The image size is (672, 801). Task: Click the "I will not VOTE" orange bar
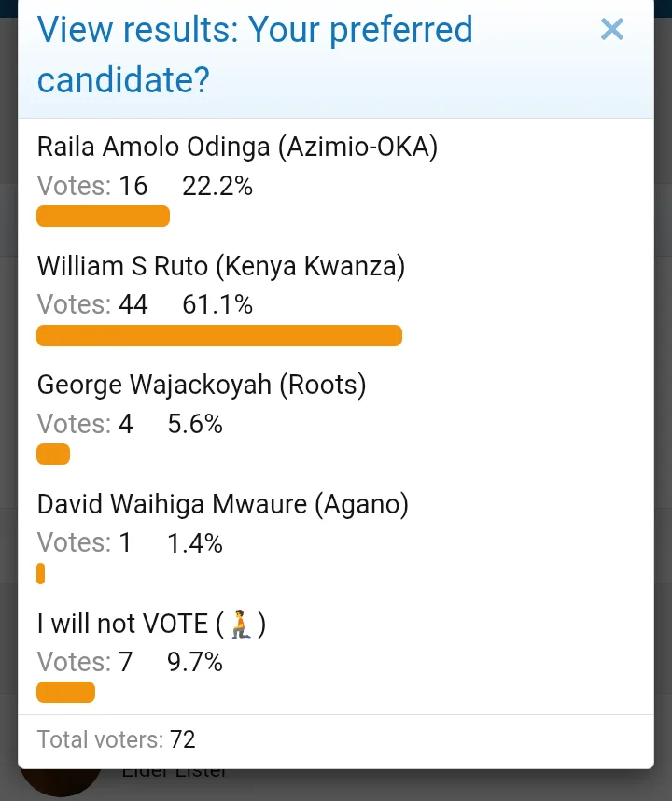click(65, 692)
